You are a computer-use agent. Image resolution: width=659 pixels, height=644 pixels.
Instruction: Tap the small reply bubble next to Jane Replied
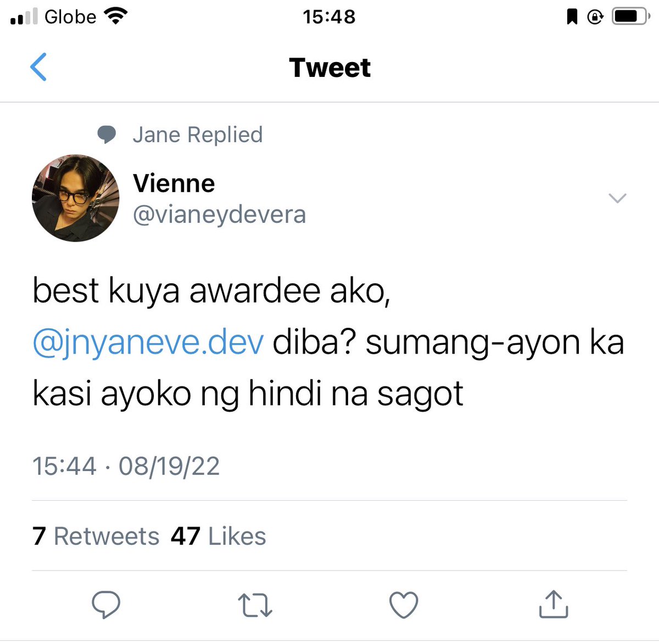tap(107, 135)
